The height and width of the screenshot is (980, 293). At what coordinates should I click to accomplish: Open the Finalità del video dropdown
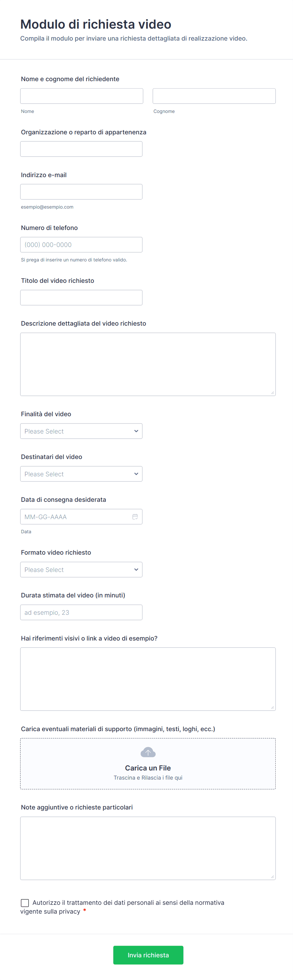[81, 431]
